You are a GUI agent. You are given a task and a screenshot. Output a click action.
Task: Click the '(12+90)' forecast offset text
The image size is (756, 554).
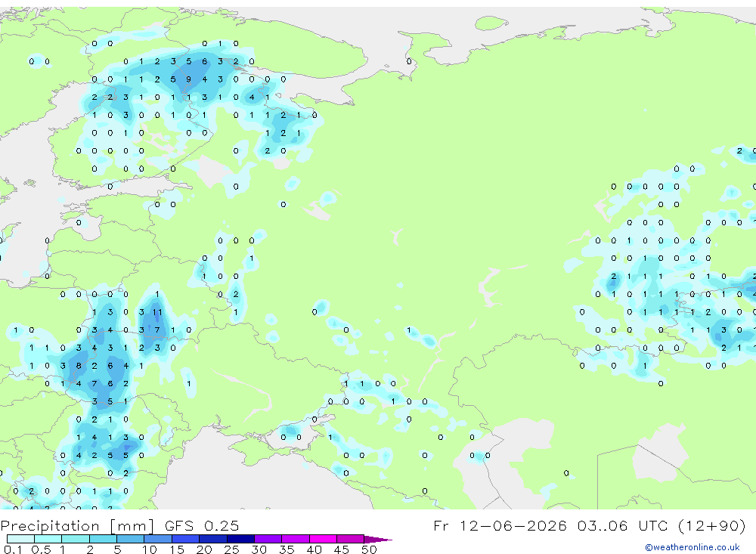click(x=711, y=525)
